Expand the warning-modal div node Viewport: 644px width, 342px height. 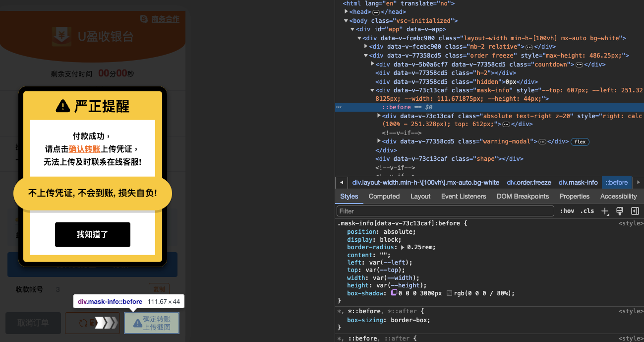[379, 141]
